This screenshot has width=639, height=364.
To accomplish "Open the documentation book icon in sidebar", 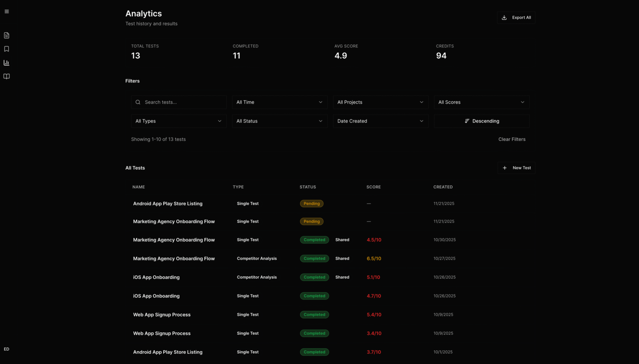I will click(6, 76).
